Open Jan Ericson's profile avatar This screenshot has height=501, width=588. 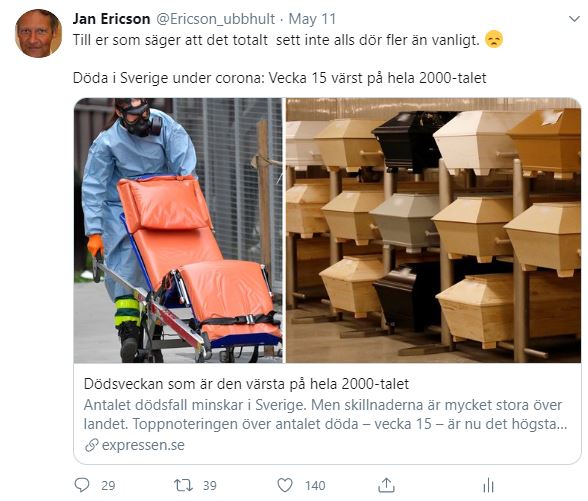(38, 33)
